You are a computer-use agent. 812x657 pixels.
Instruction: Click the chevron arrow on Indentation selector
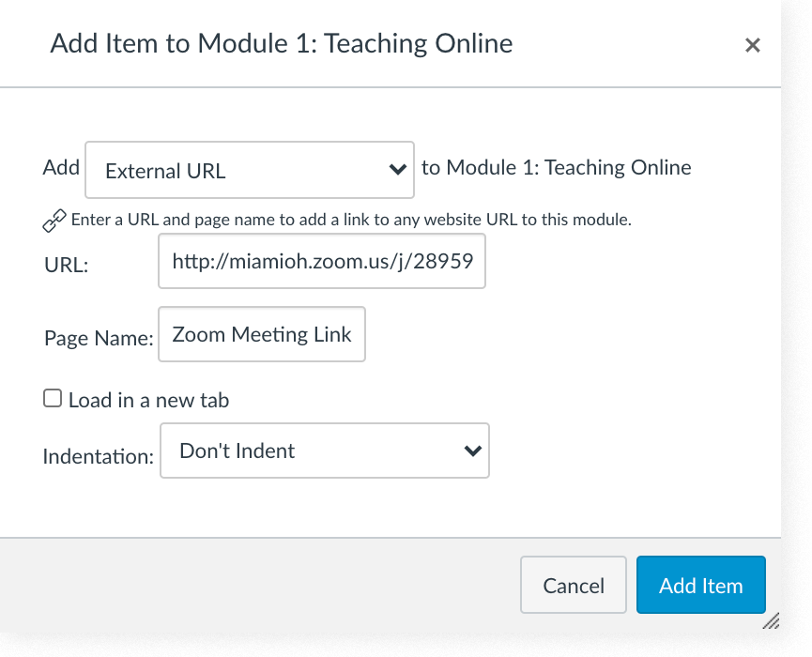tap(472, 451)
